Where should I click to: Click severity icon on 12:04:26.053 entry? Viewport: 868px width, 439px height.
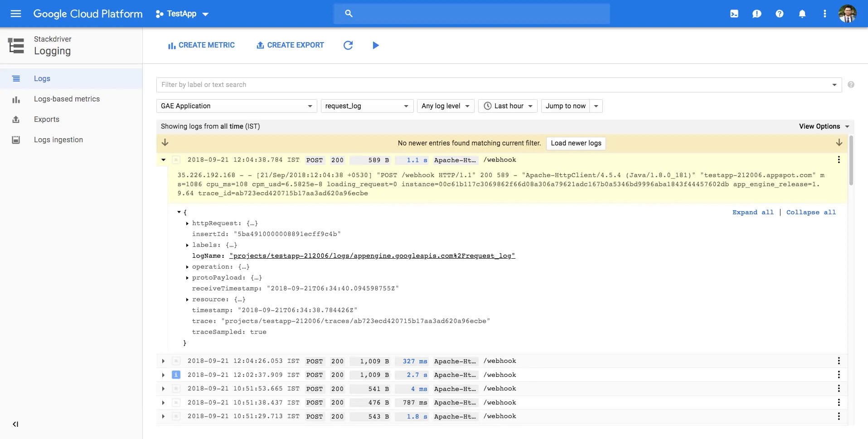176,361
